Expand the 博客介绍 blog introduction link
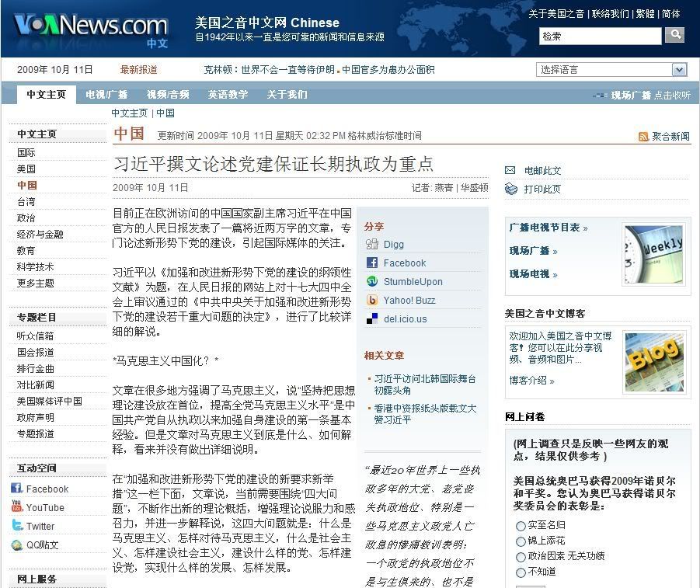The image size is (700, 588). tap(552, 381)
